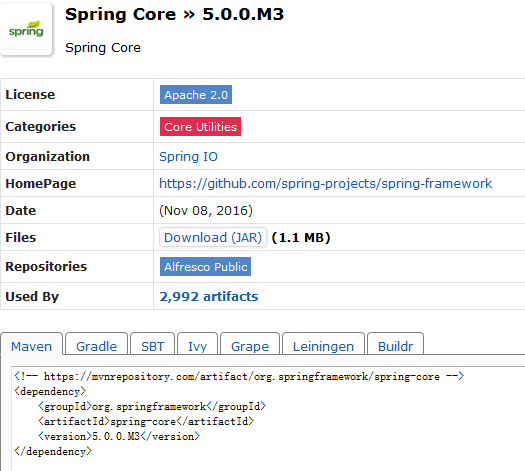The image size is (525, 471).
Task: Click the 'HomePage' row label
Action: click(x=41, y=183)
